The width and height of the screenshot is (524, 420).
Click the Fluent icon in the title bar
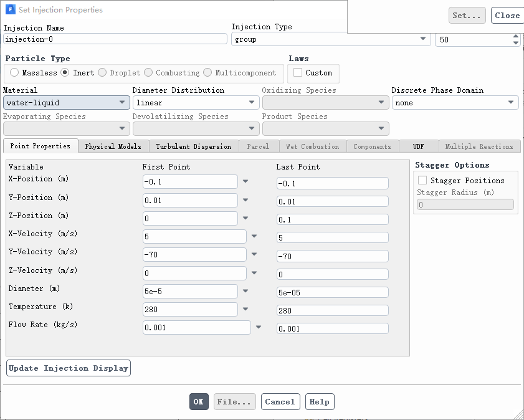tap(10, 10)
